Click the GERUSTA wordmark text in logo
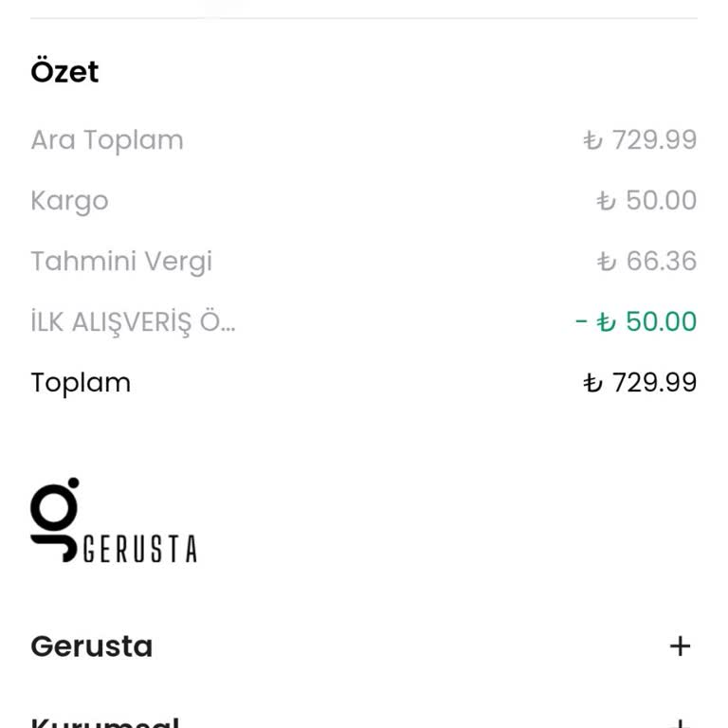 click(140, 549)
